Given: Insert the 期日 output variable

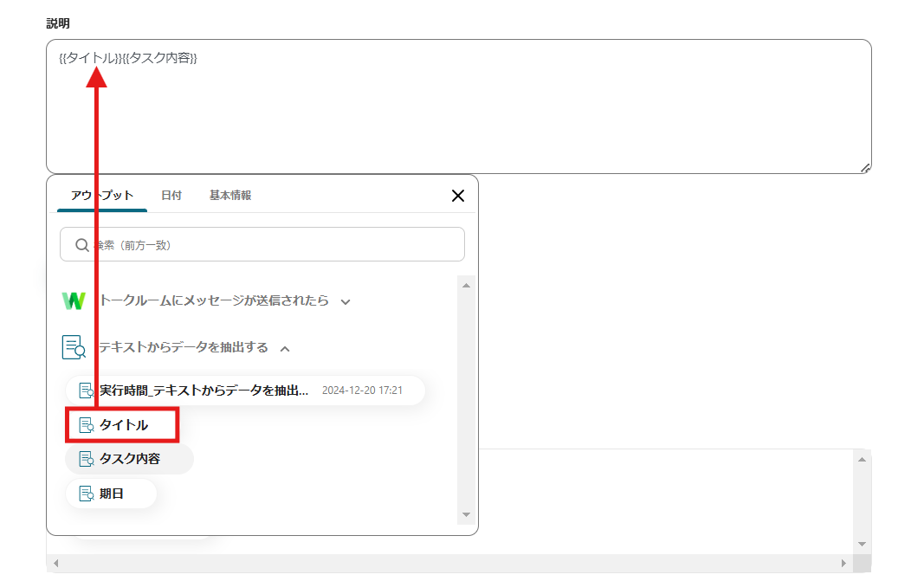Looking at the screenshot, I should point(111,494).
